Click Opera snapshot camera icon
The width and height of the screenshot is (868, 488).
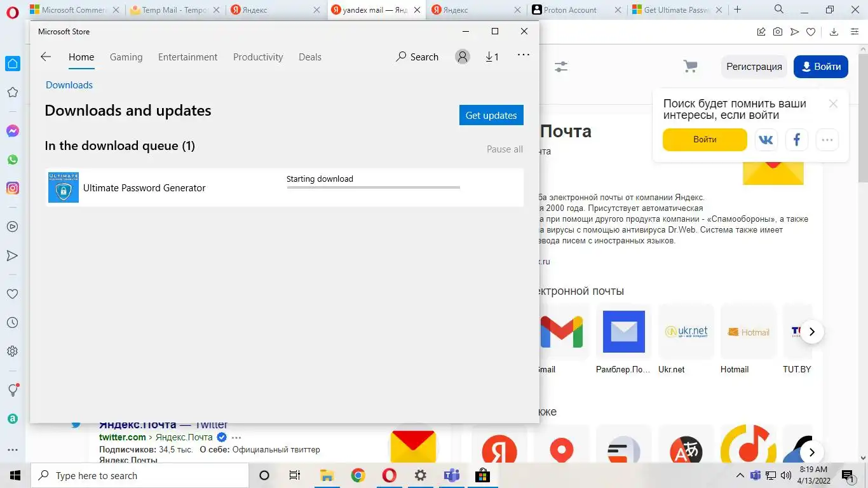point(778,32)
